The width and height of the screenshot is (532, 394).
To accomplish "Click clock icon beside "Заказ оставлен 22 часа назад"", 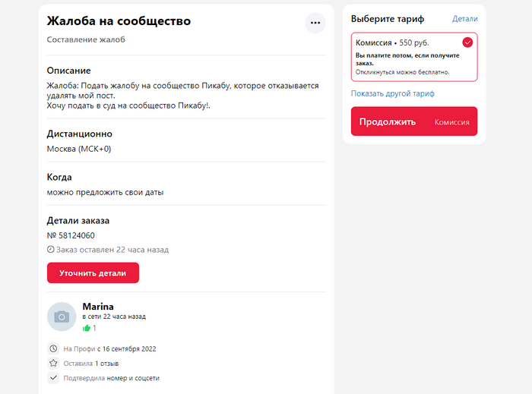I will [51, 249].
